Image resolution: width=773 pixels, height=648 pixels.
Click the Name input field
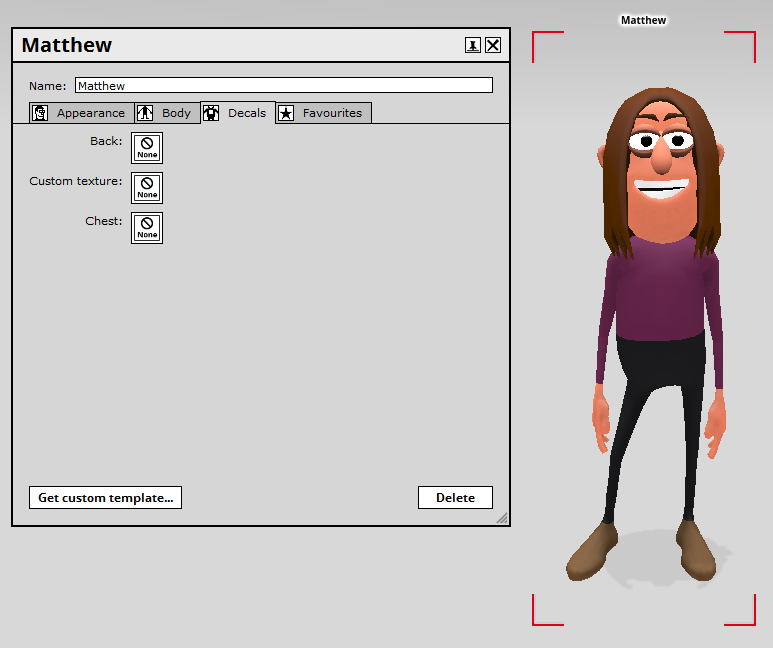tap(284, 85)
